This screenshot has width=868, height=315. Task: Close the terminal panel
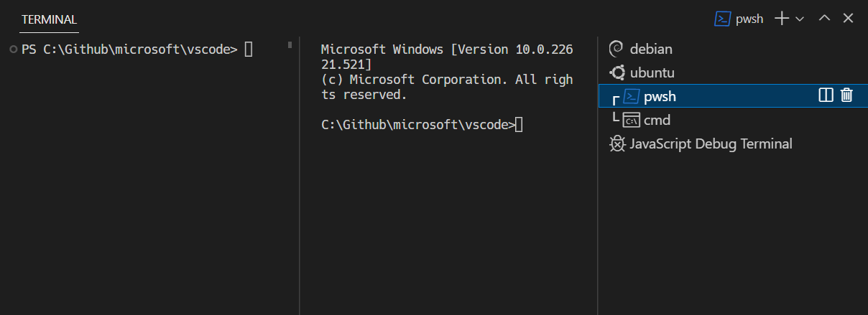point(848,19)
